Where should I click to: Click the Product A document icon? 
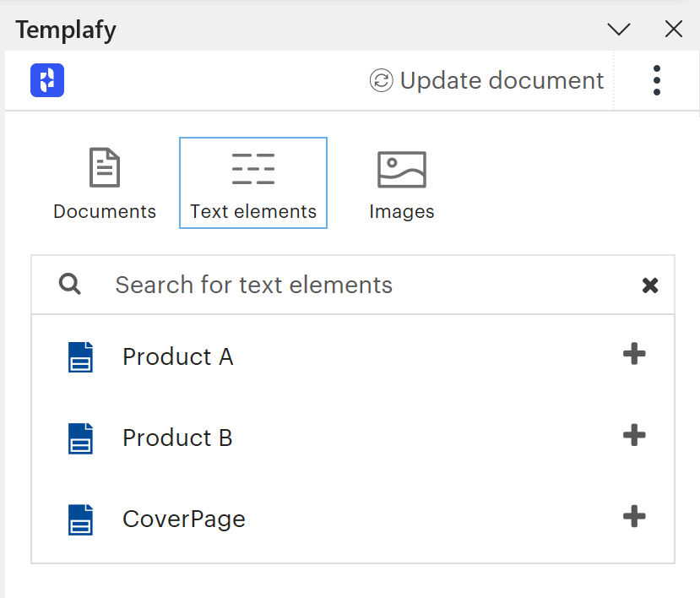(x=80, y=356)
